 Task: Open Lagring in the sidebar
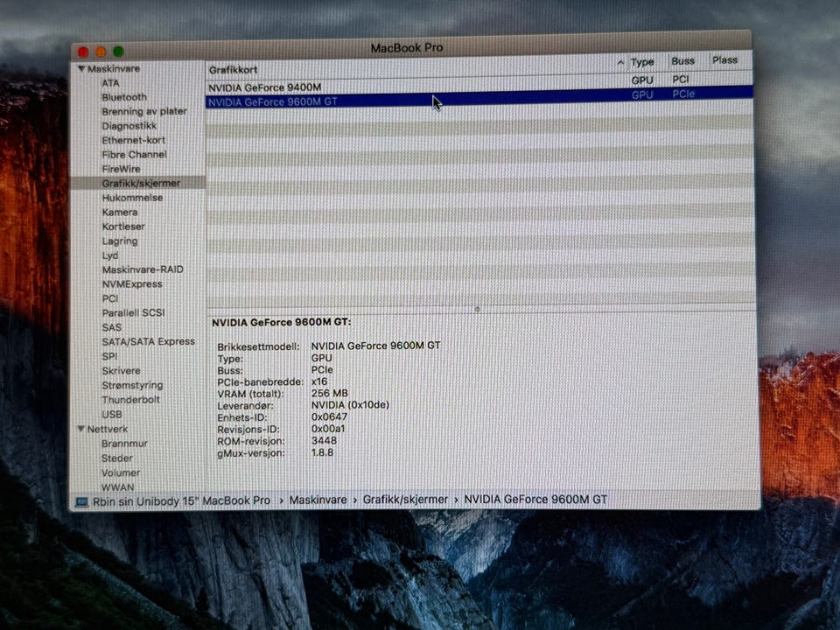120,241
